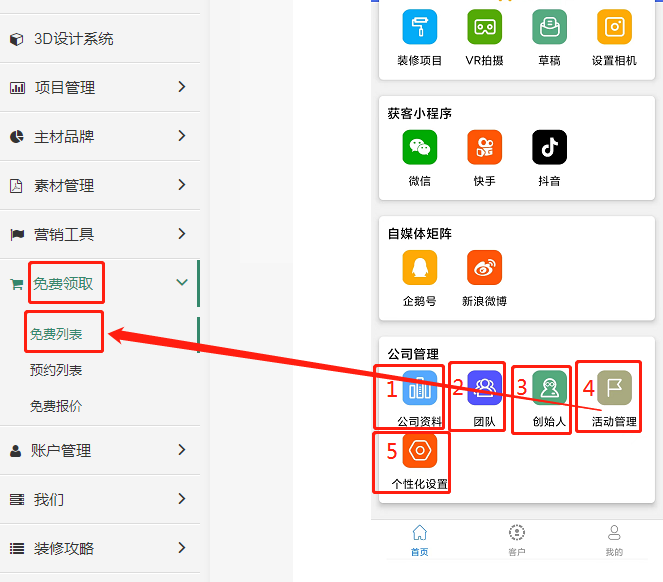Click the 主材品牌 pie chart icon
This screenshot has width=663, height=582.
pos(16,137)
